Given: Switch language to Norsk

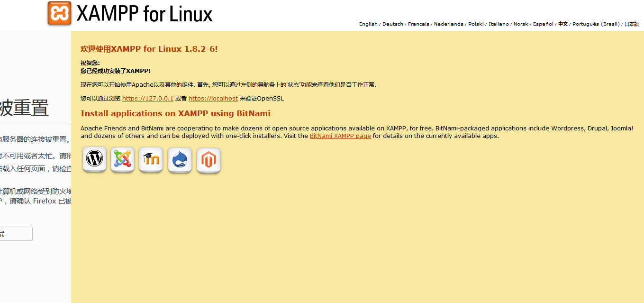Looking at the screenshot, I should pos(521,24).
